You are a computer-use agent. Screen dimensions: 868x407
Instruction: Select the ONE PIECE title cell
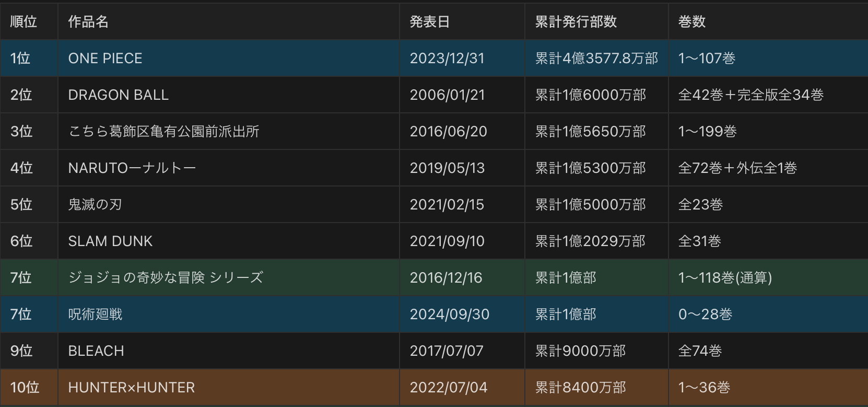[105, 58]
